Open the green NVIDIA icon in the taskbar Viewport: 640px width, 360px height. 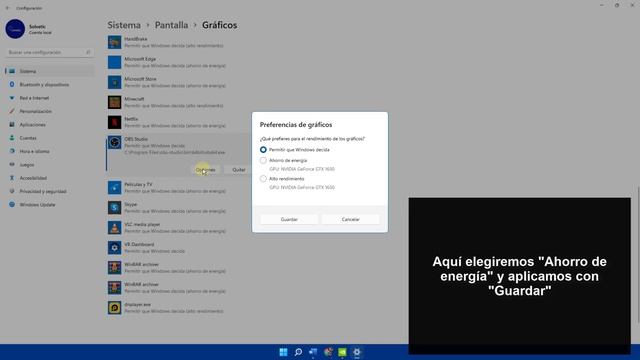(342, 352)
